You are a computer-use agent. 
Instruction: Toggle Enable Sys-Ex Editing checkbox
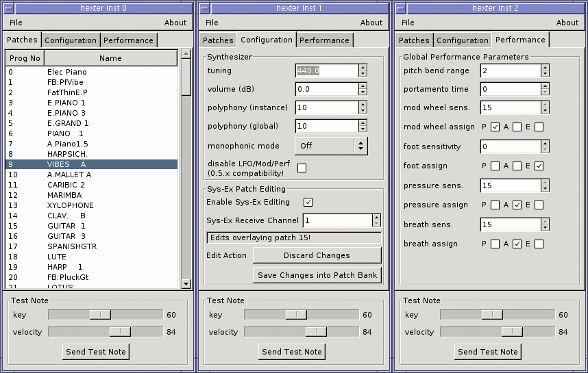[308, 202]
